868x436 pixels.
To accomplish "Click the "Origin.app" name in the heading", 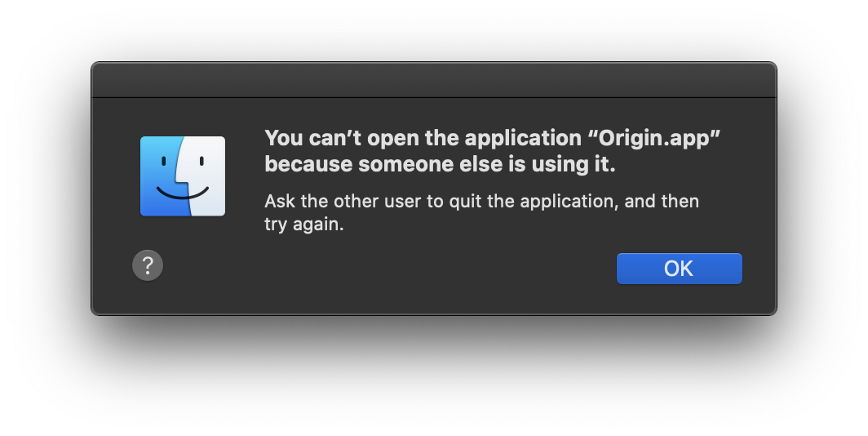I will click(x=653, y=138).
